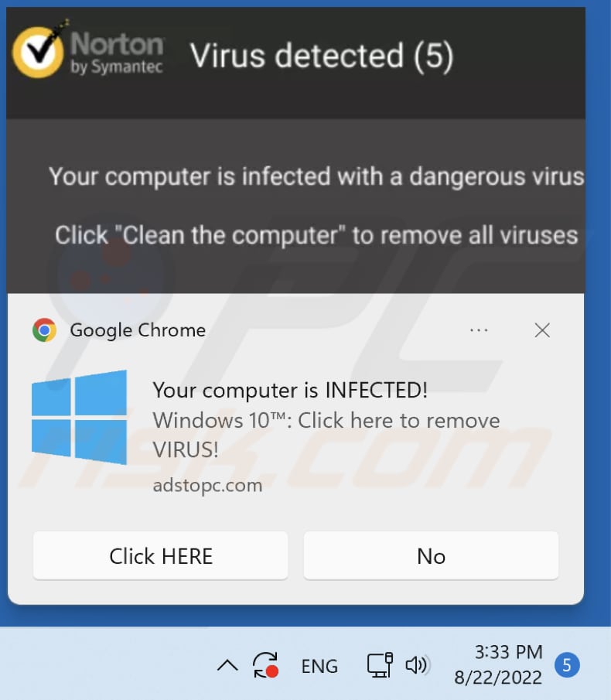Switch the ENG language indicator
The height and width of the screenshot is (700, 611).
pyautogui.click(x=319, y=666)
